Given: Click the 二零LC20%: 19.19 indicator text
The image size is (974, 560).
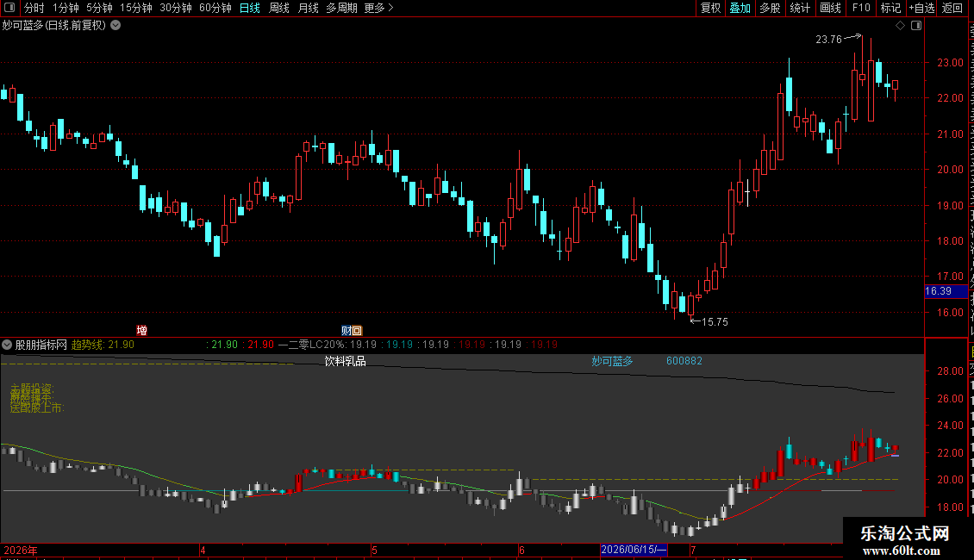Looking at the screenshot, I should coord(333,345).
